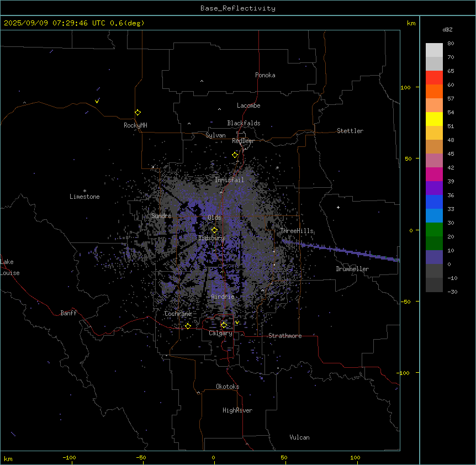Click the RockyMH label
Image resolution: width=476 pixels, height=465 pixels.
[x=135, y=125]
